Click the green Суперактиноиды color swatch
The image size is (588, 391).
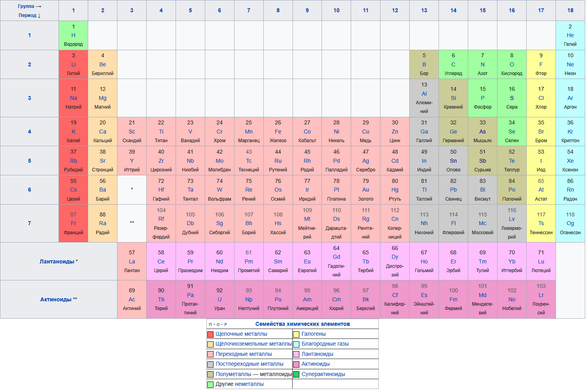pos(296,374)
